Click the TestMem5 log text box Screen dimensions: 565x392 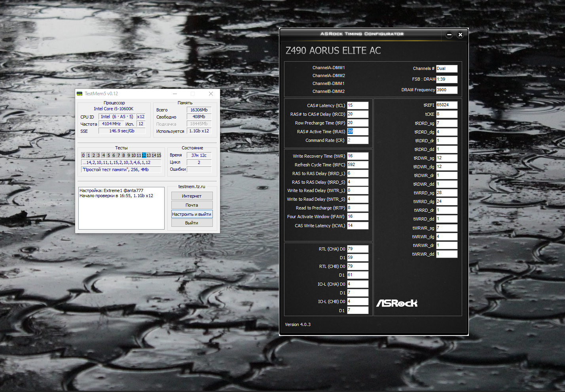point(121,208)
